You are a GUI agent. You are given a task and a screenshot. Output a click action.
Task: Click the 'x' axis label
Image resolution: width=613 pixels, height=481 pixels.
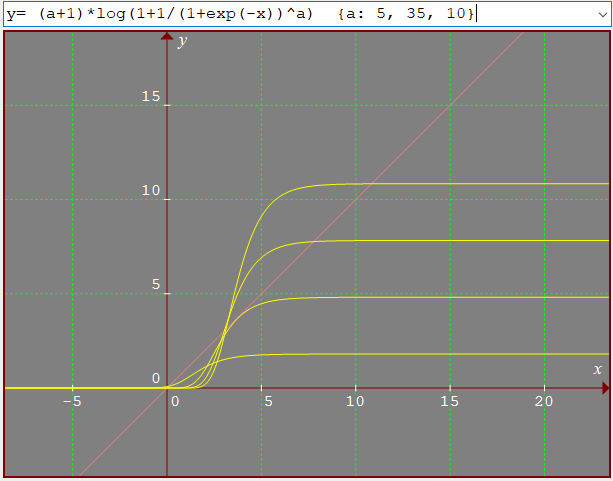[598, 369]
